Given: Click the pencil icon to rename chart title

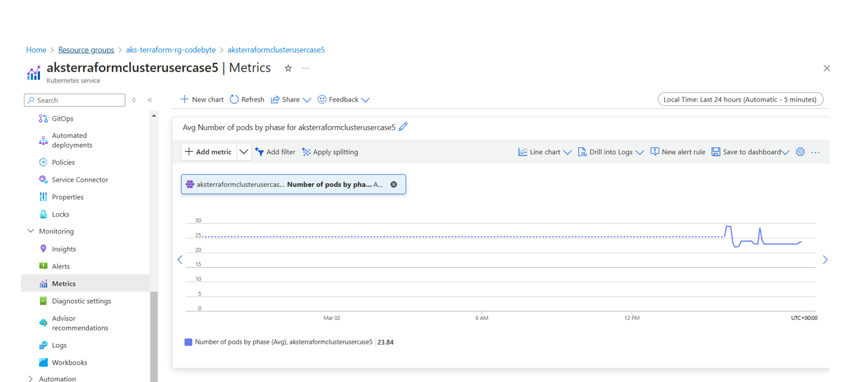Looking at the screenshot, I should pyautogui.click(x=403, y=127).
